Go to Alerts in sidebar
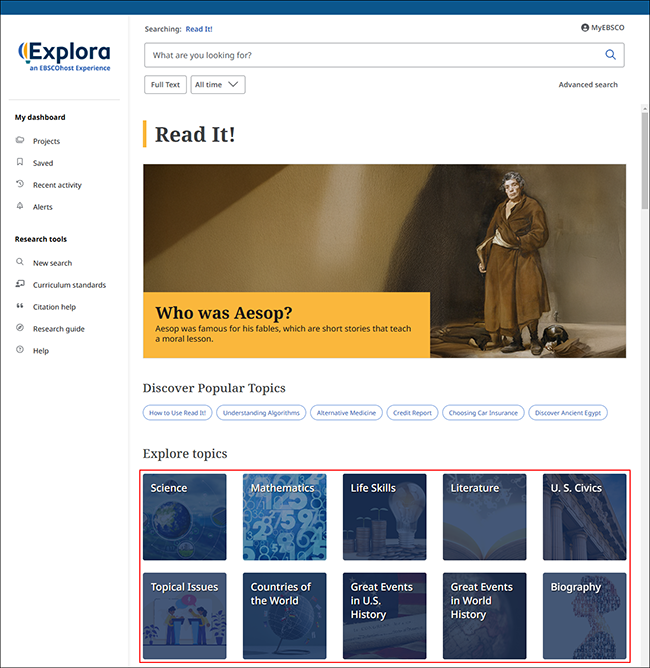Image resolution: width=650 pixels, height=668 pixels. [43, 207]
